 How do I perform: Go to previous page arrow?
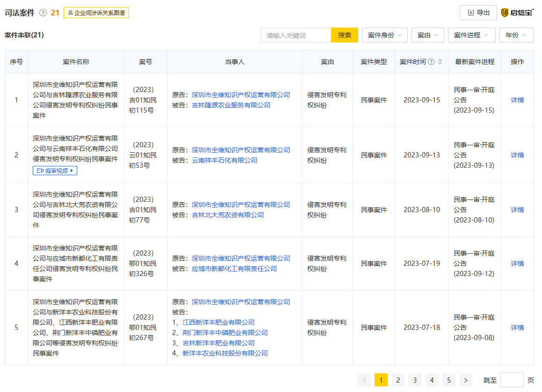[x=364, y=380]
